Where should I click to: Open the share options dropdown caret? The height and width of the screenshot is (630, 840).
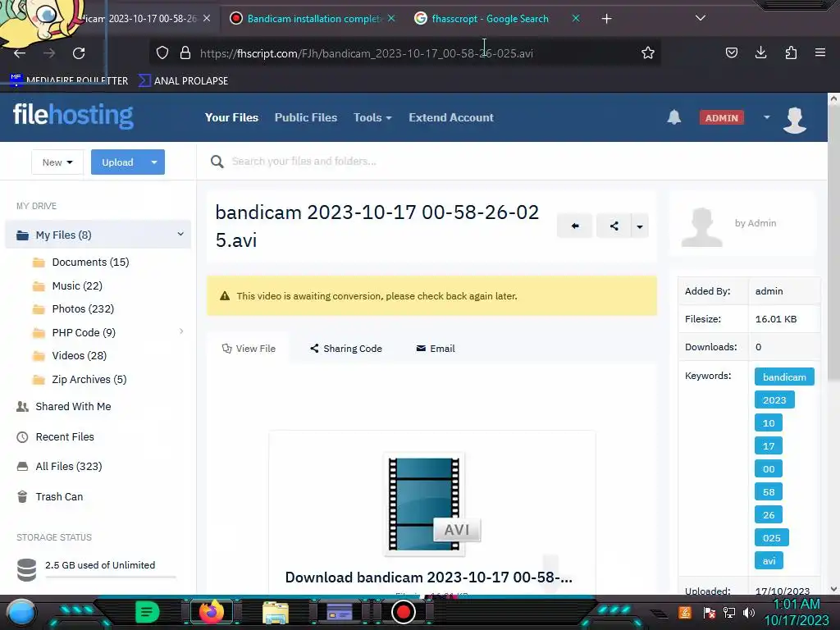click(x=640, y=226)
